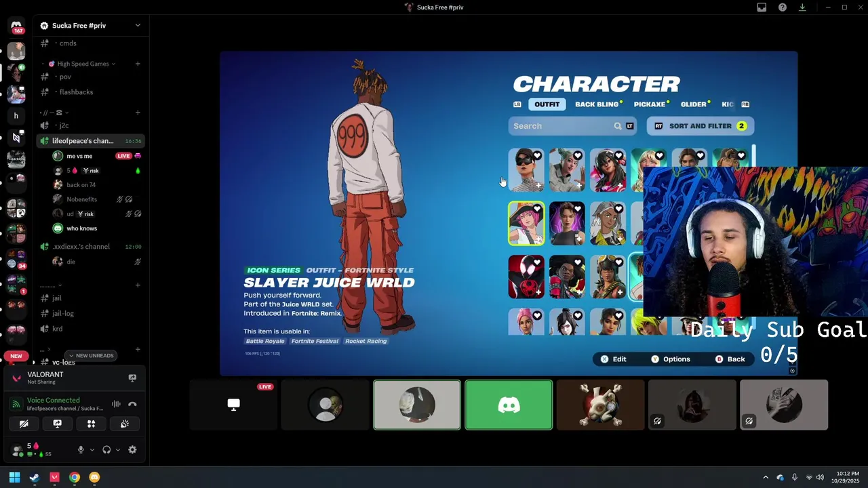Expand the collapsed category above vc-logs
868x488 pixels.
pyautogui.click(x=45, y=350)
